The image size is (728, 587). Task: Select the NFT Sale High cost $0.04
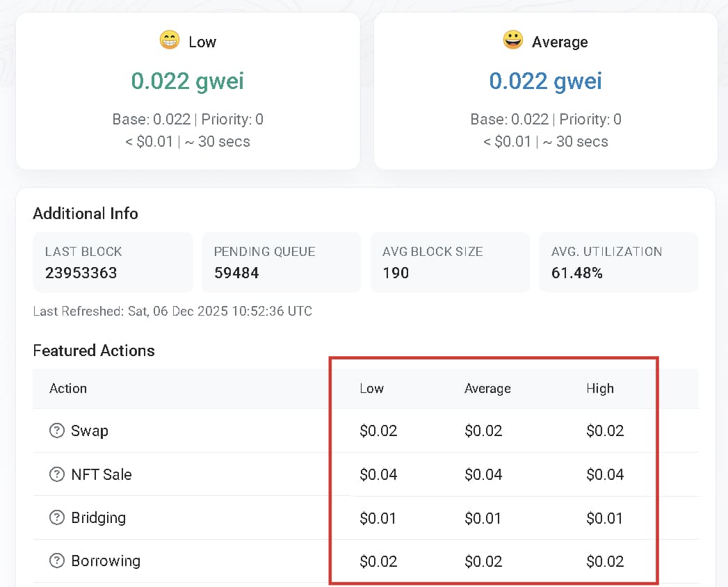(605, 474)
